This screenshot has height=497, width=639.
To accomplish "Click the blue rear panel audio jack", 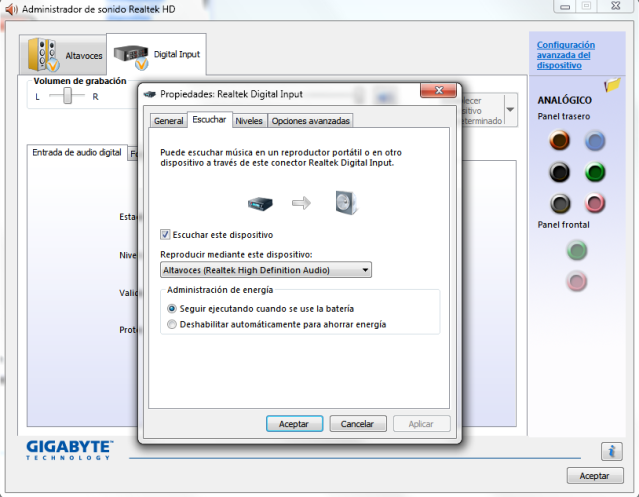I will coord(595,141).
